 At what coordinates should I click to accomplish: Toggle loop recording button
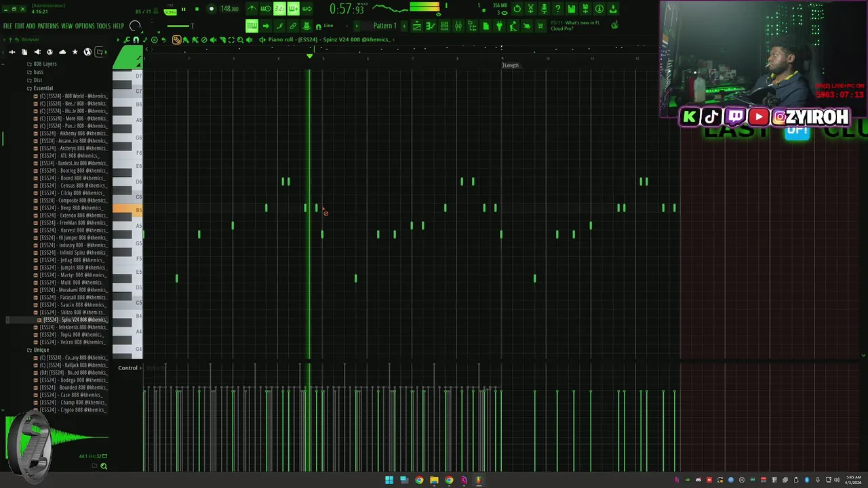(x=307, y=9)
